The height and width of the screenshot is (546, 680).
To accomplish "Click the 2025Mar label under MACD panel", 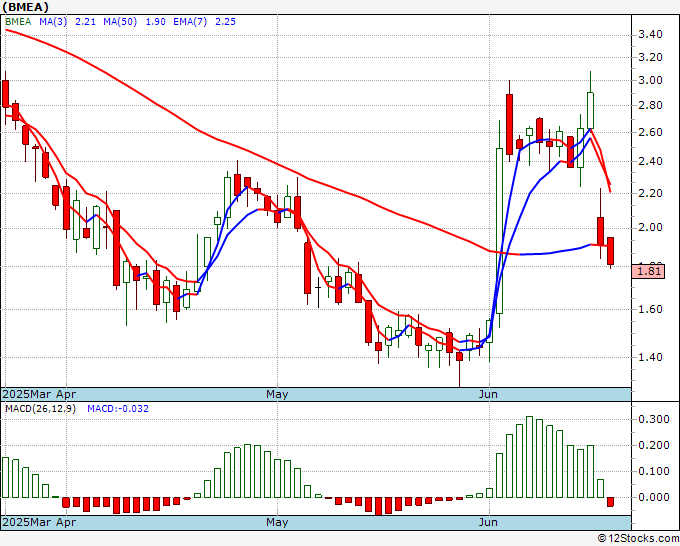I will click(28, 522).
